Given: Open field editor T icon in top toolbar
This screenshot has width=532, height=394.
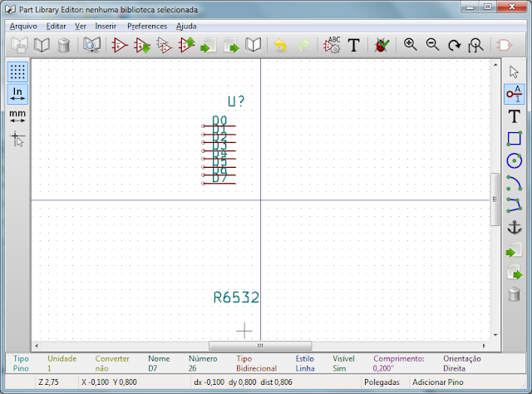Looking at the screenshot, I should point(354,45).
